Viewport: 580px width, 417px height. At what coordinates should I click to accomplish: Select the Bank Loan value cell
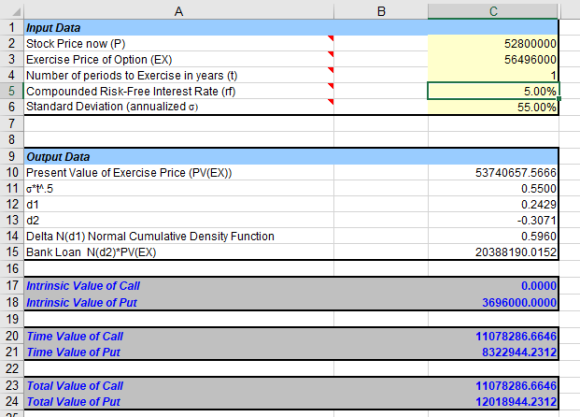click(x=493, y=252)
